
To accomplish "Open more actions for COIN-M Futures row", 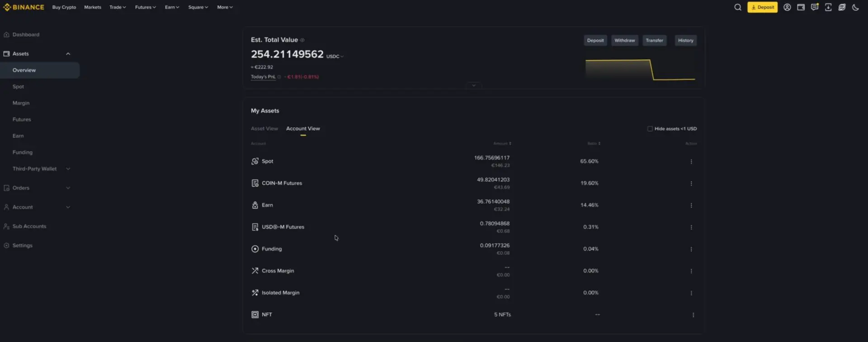I will point(691,183).
